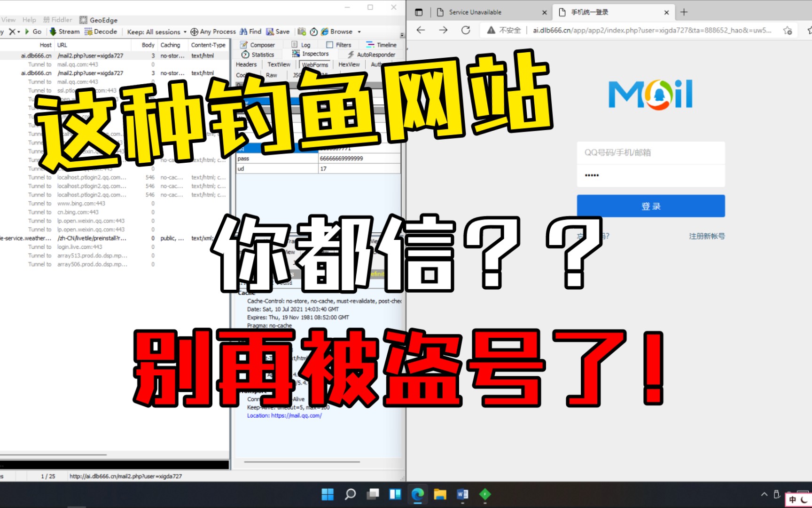
Task: Click the Remove sessions X icon in Fiddler
Action: [12, 32]
